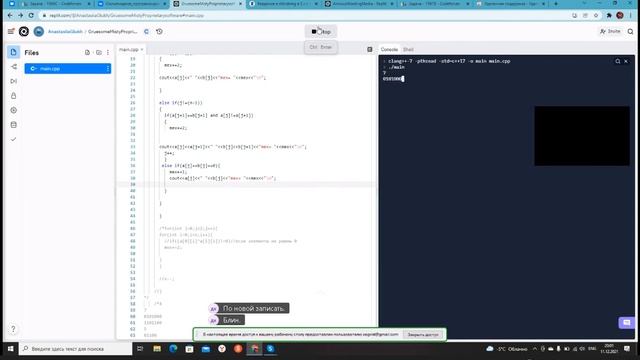Screen dimensions: 640x360
Task: Open the browser extensions puzzle icon
Action: click(x=609, y=16)
